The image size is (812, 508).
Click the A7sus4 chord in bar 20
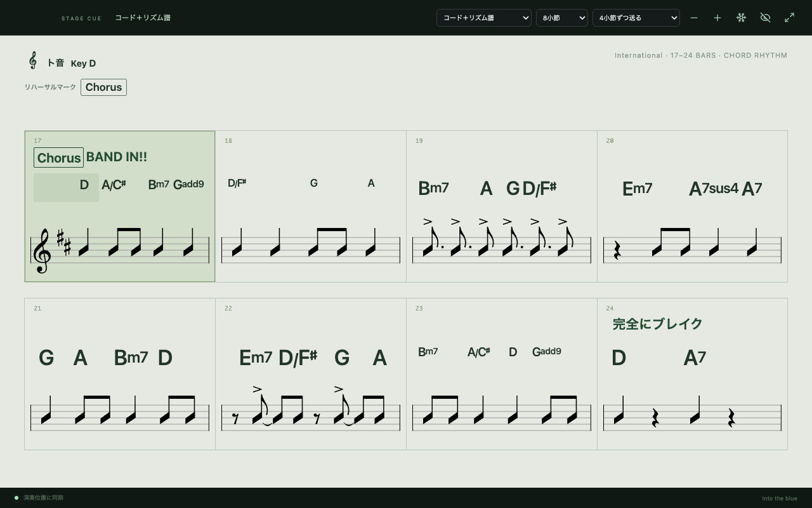[714, 189]
